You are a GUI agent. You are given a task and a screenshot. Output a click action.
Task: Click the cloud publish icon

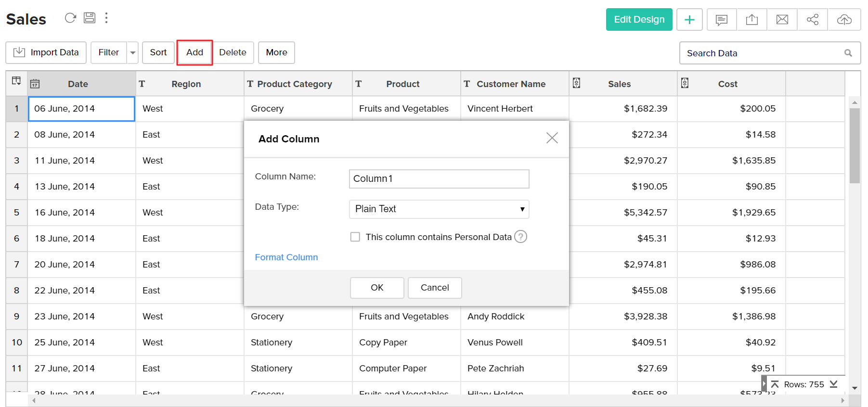click(844, 20)
